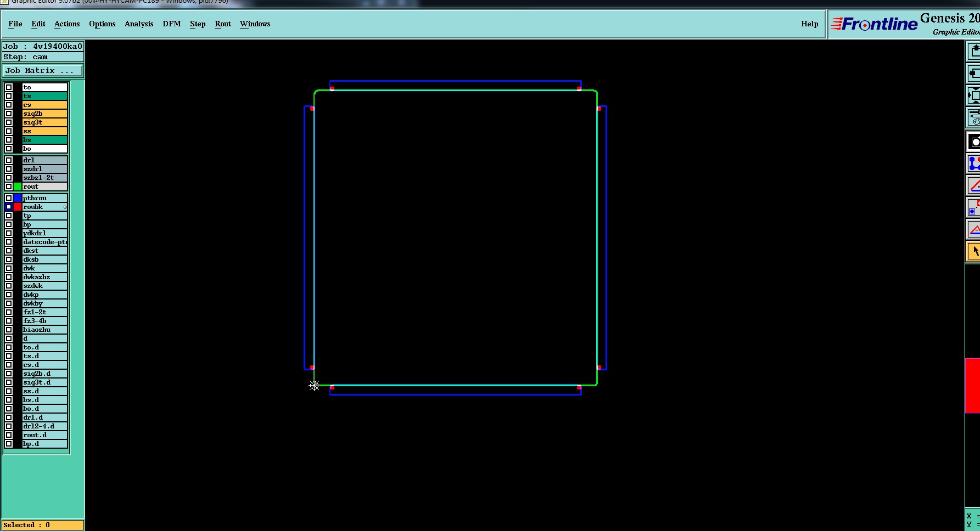Viewport: 980px width, 531px height.
Task: Click the blue connected-nodes icon
Action: 973,163
